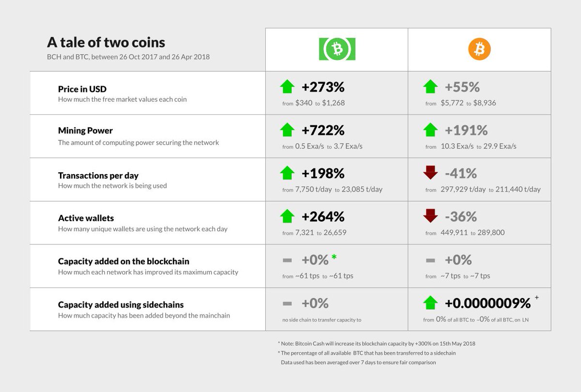The width and height of the screenshot is (581, 392).
Task: Select the "Transactions per day" heading
Action: (x=98, y=175)
